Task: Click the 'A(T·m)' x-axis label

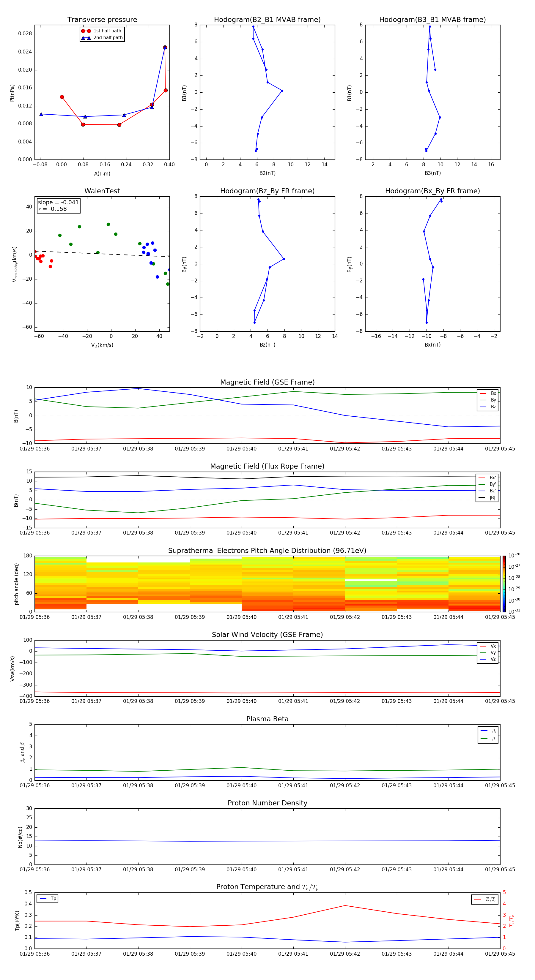Action: (x=102, y=173)
